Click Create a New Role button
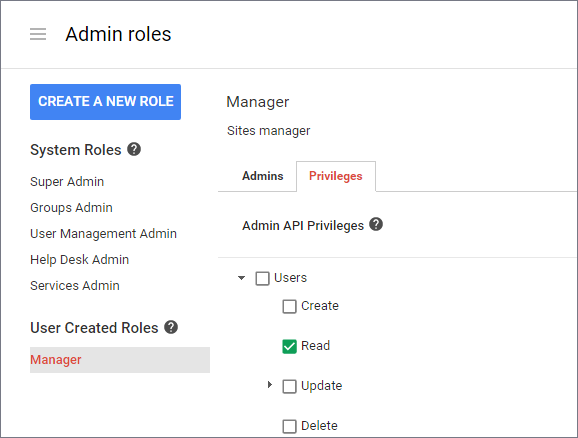The image size is (578, 438). (105, 102)
